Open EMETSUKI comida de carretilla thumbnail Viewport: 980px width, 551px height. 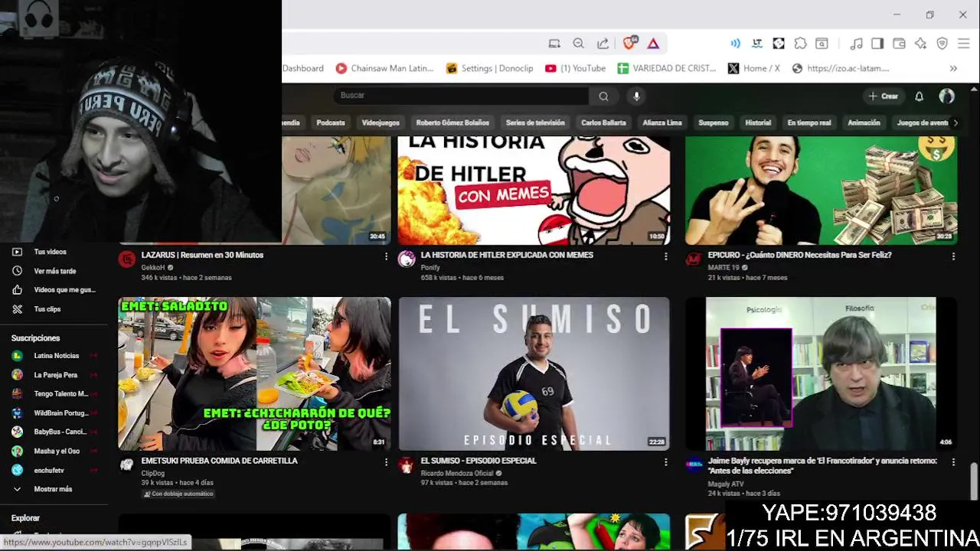tap(254, 373)
